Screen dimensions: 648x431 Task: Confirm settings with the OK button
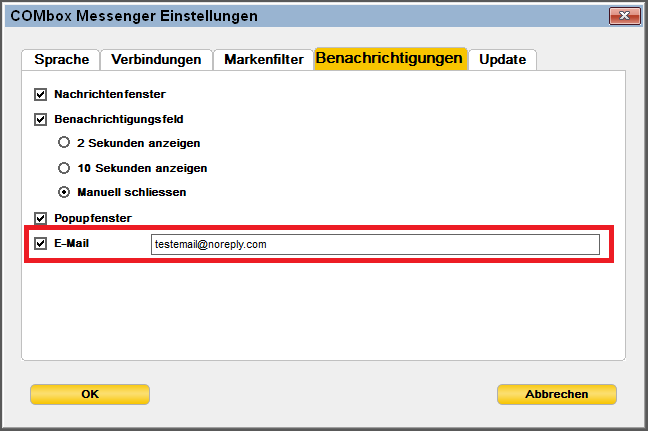[x=90, y=394]
